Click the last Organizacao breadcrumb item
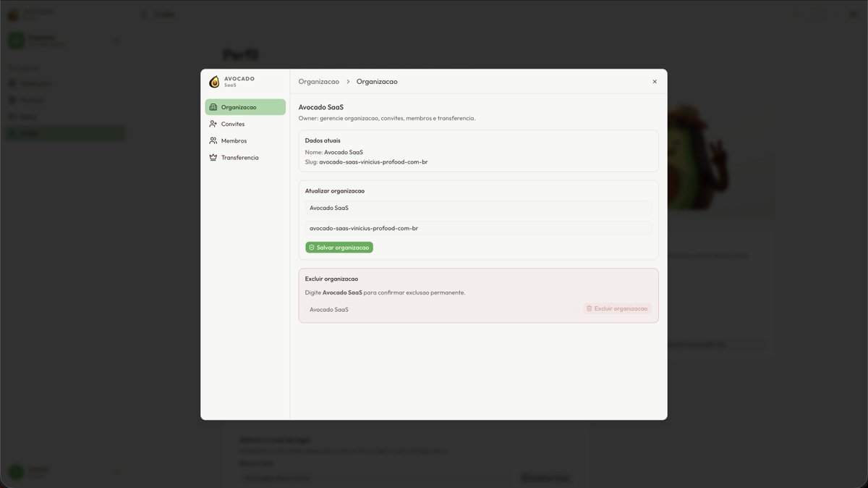868x488 pixels. 377,82
